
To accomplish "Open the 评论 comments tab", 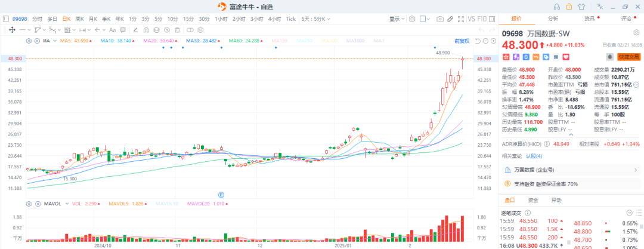I will (x=626, y=19).
